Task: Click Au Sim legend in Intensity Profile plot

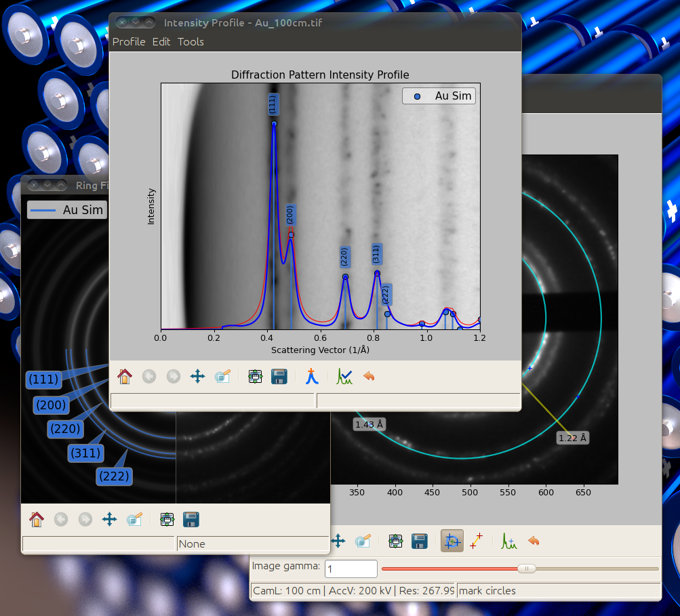Action: [x=439, y=96]
